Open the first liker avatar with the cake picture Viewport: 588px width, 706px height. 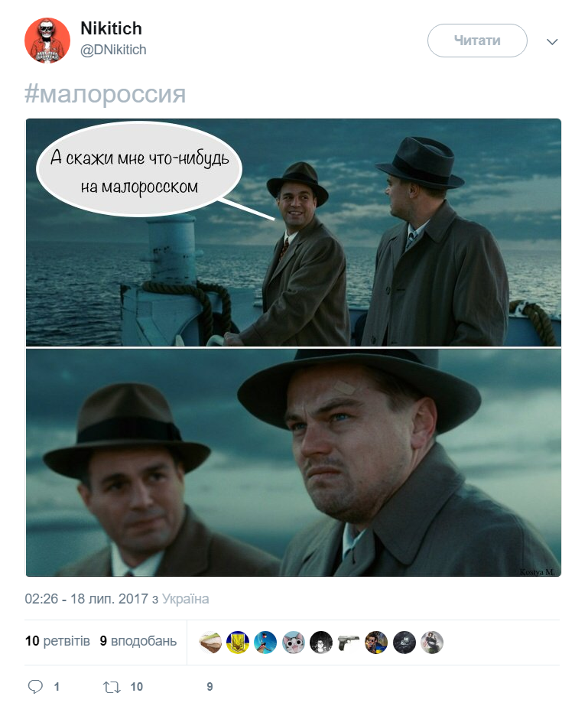pyautogui.click(x=210, y=643)
